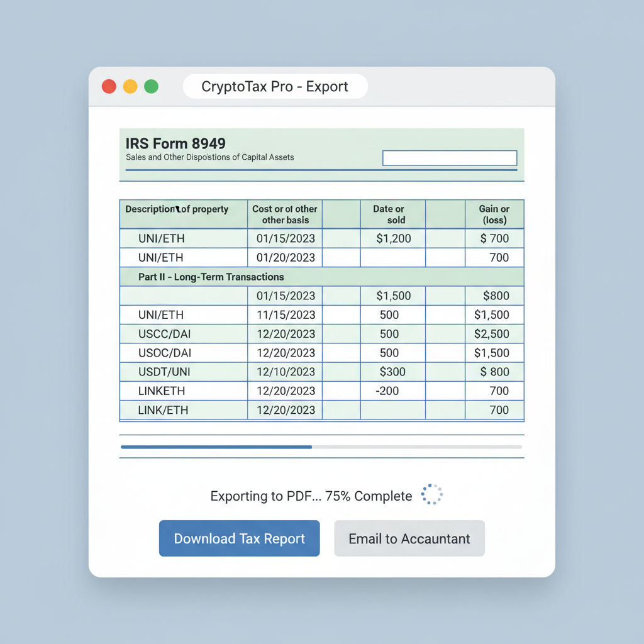The image size is (644, 644).
Task: Click the Email to Accountant button
Action: point(409,538)
